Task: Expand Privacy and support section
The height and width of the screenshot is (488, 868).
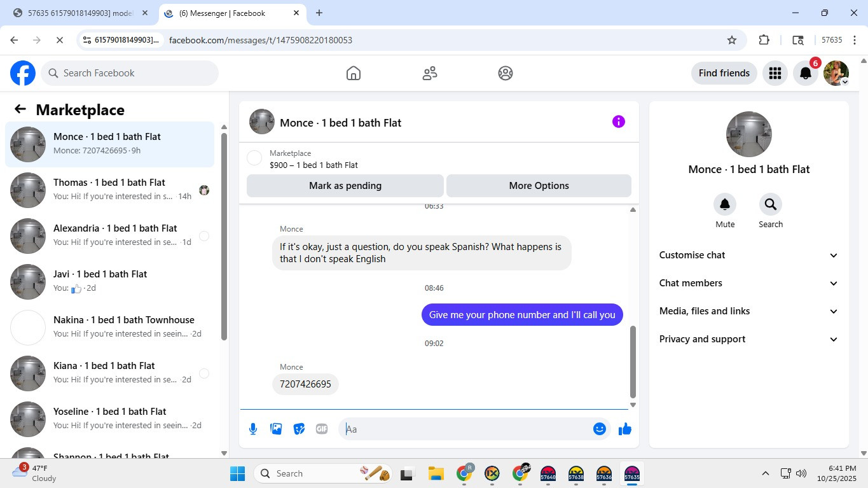Action: pos(749,339)
